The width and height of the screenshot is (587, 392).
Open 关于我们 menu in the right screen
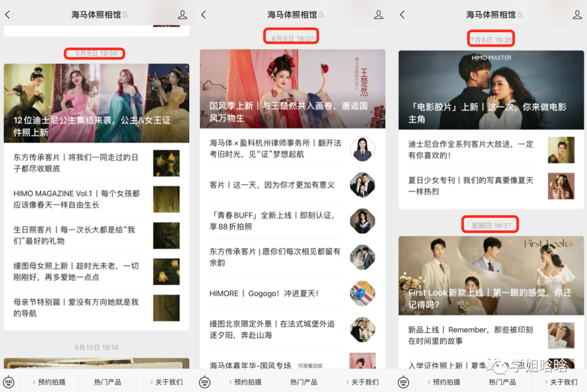pos(561,382)
